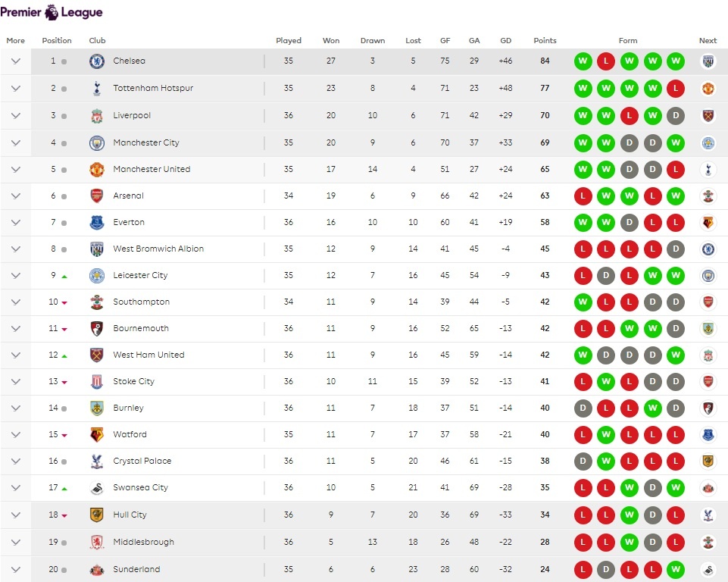Click the Played column header
728x582 pixels.
tap(289, 41)
